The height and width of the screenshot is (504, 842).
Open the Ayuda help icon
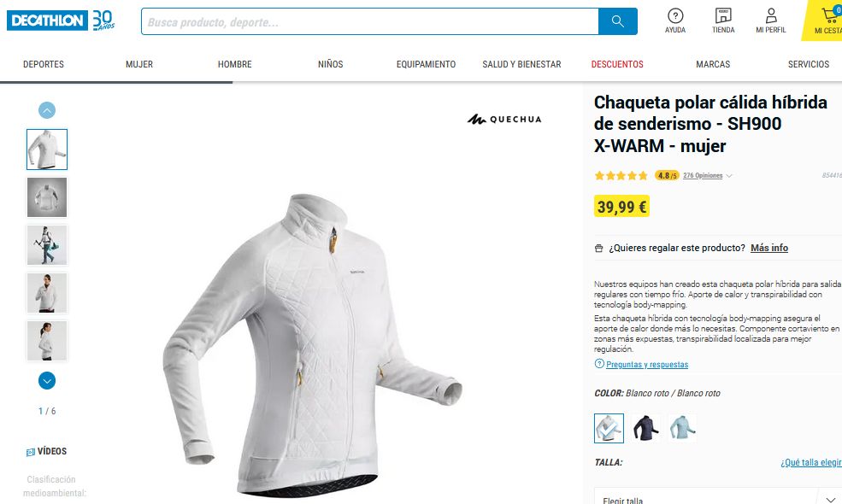[675, 21]
